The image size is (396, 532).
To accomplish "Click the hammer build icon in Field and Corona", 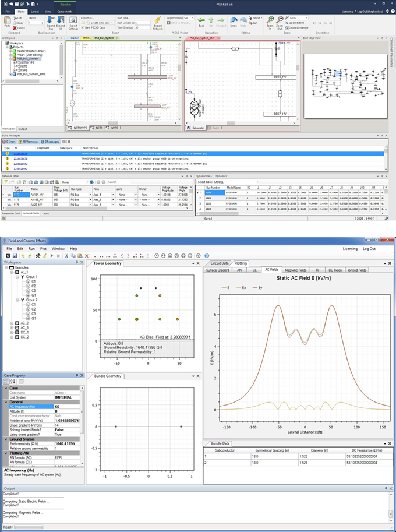I will [38, 256].
